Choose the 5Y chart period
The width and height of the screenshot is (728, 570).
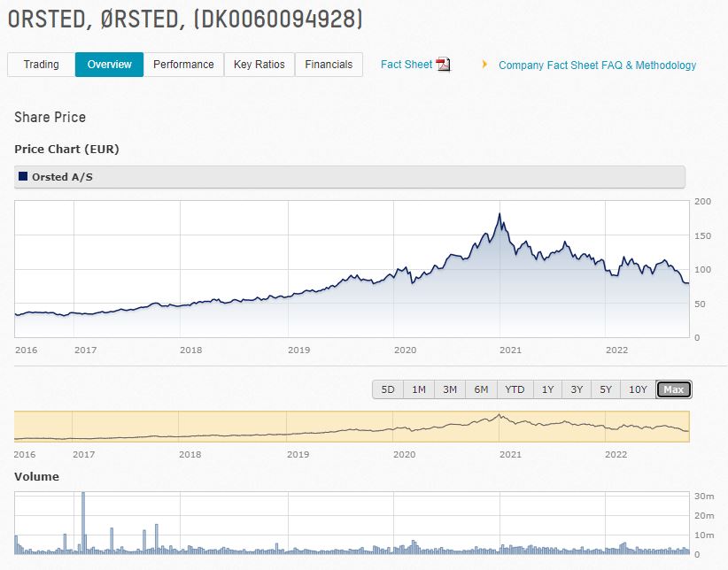click(606, 389)
